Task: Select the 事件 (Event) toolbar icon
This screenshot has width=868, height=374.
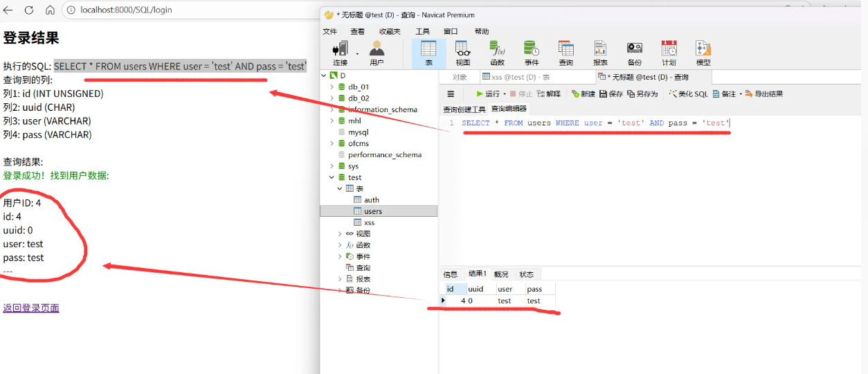Action: pos(532,53)
